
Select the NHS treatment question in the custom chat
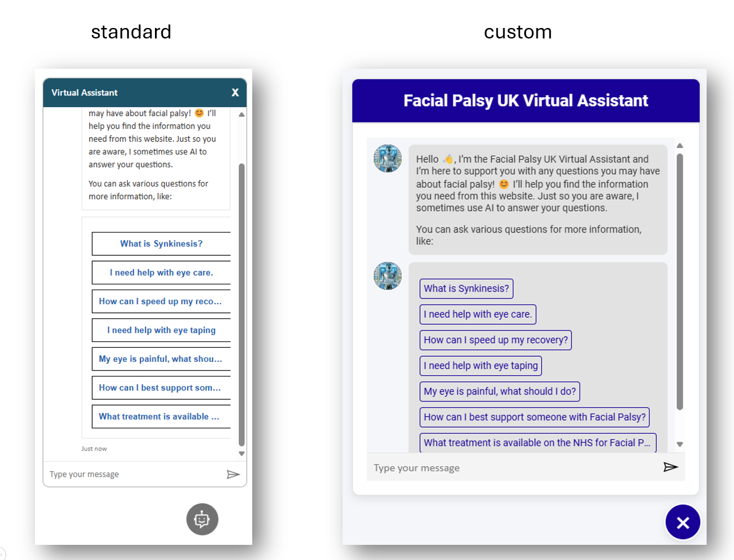coord(537,442)
